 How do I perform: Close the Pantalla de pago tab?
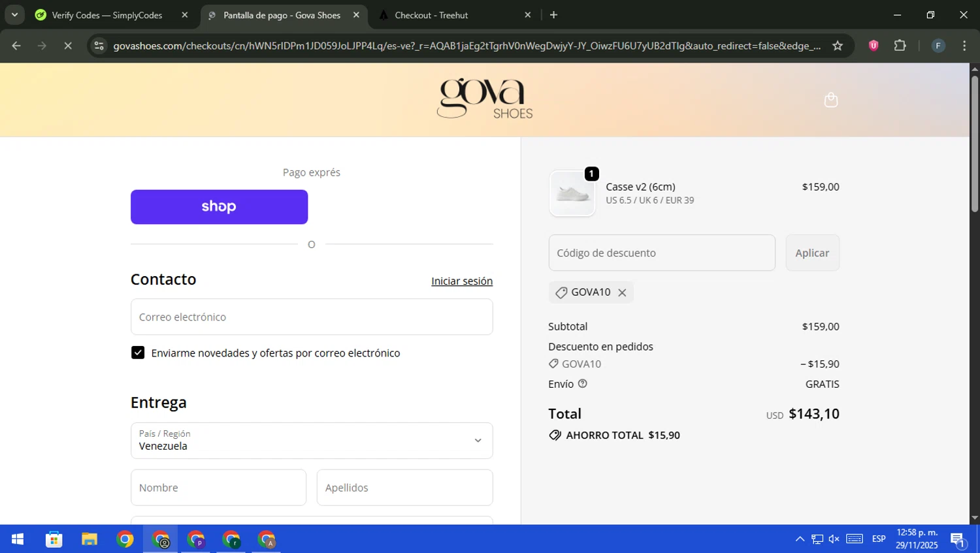coord(356,15)
